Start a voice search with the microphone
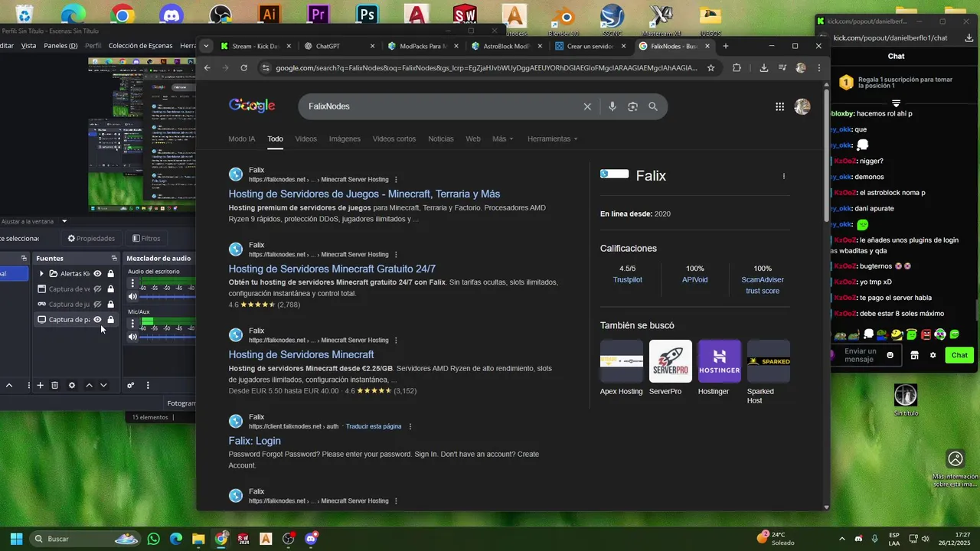980x551 pixels. pyautogui.click(x=612, y=106)
